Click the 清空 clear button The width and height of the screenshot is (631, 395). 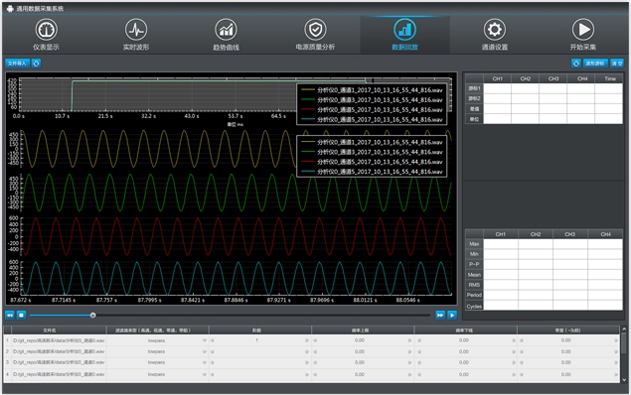(x=617, y=63)
